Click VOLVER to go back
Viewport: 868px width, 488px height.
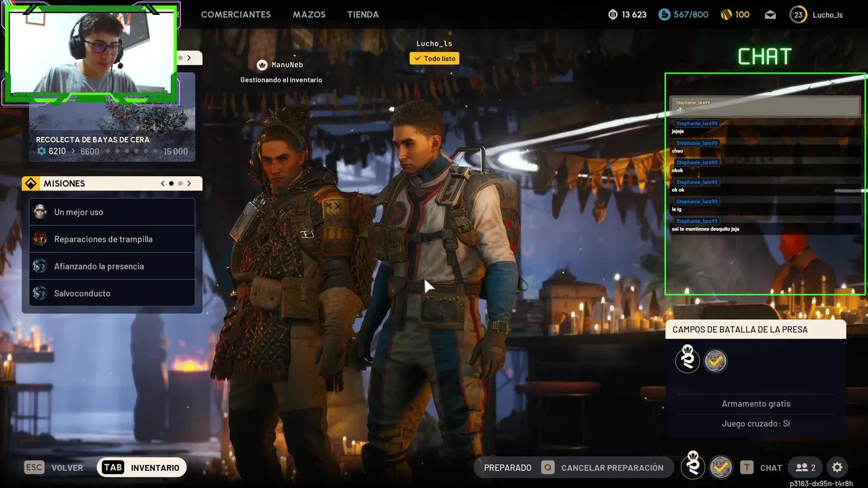coord(67,468)
